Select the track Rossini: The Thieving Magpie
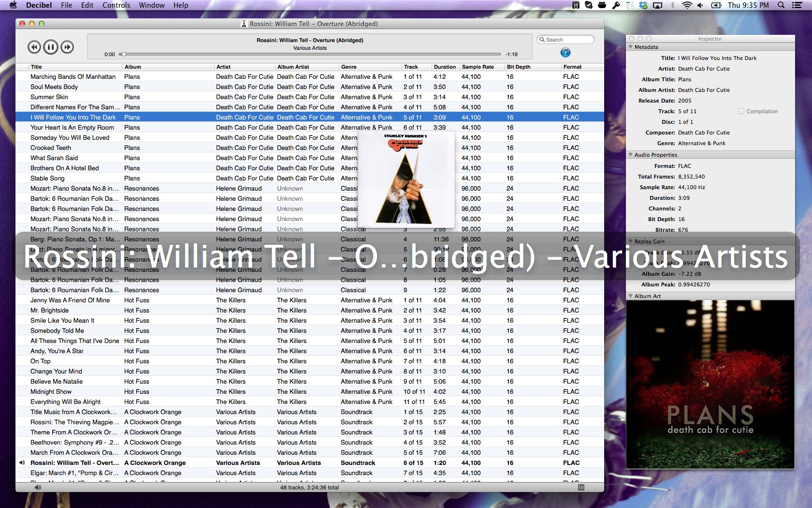 (309, 422)
